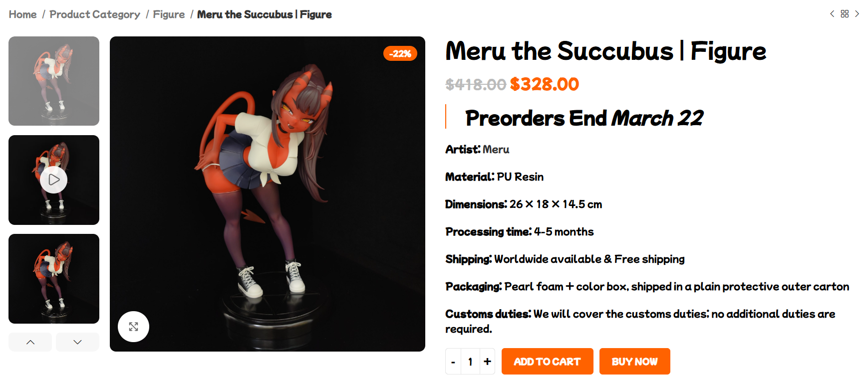Move thumbnail gallery up with the chevron
The width and height of the screenshot is (868, 380).
(30, 342)
